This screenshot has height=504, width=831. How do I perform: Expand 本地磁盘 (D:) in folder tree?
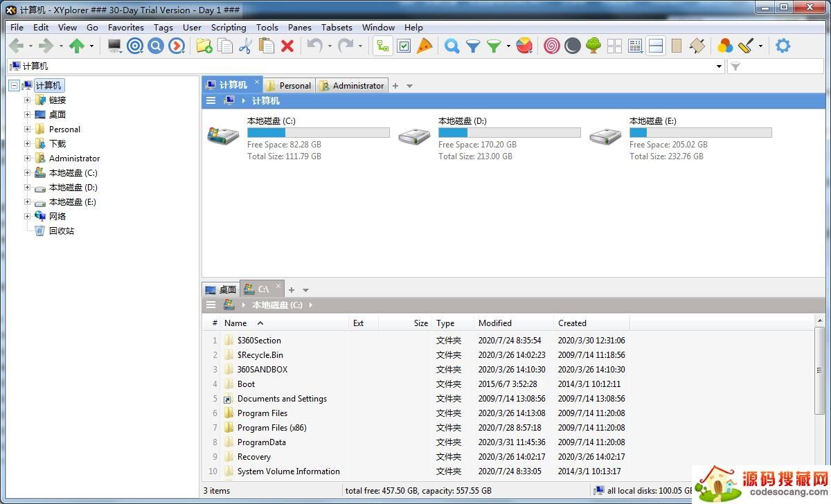coord(27,188)
